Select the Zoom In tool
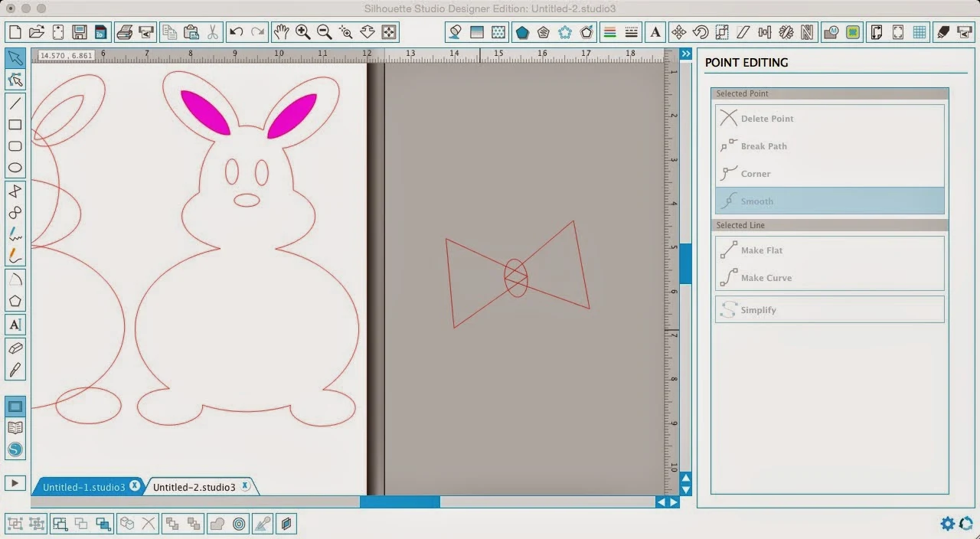 (302, 31)
